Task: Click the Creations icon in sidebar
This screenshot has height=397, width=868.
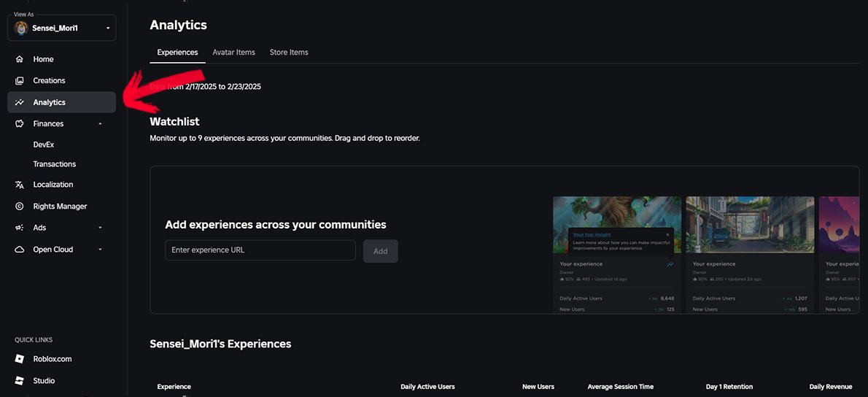Action: coord(20,81)
